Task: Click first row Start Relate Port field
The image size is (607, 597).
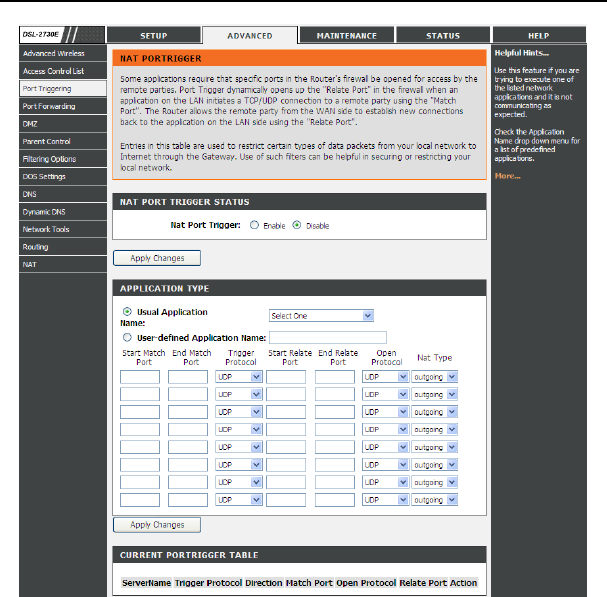Action: [286, 377]
